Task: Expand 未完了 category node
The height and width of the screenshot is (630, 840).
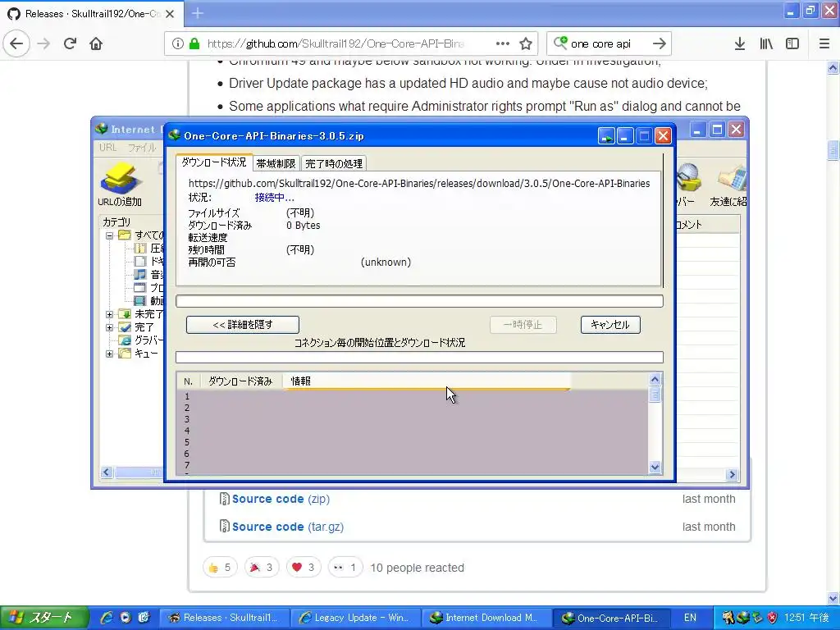Action: pos(109,314)
